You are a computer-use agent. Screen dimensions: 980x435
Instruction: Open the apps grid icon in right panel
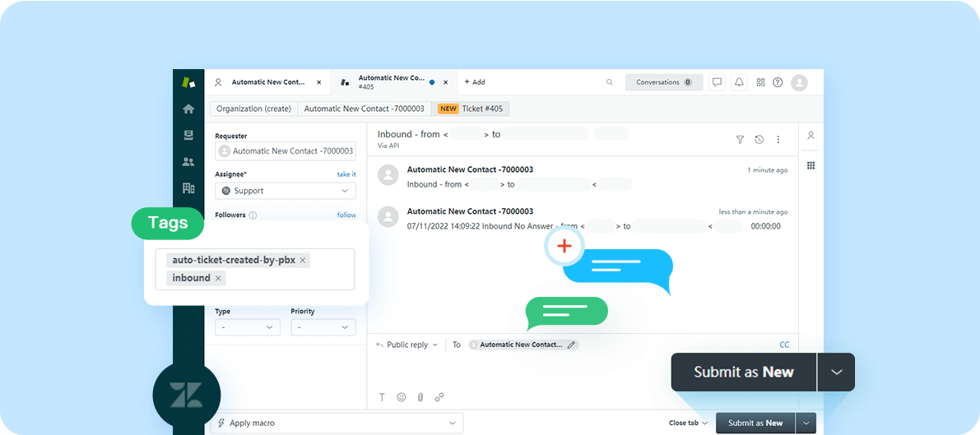[810, 165]
